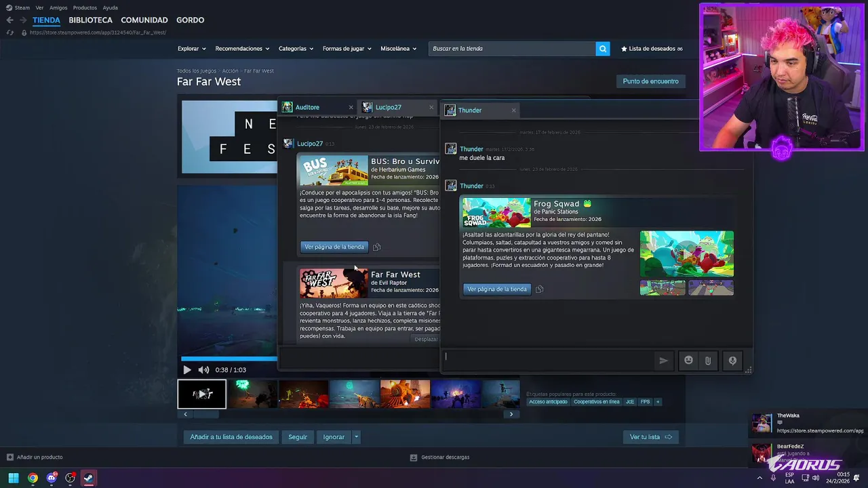Start voice chat with Thunder
Image resolution: width=868 pixels, height=488 pixels.
732,361
